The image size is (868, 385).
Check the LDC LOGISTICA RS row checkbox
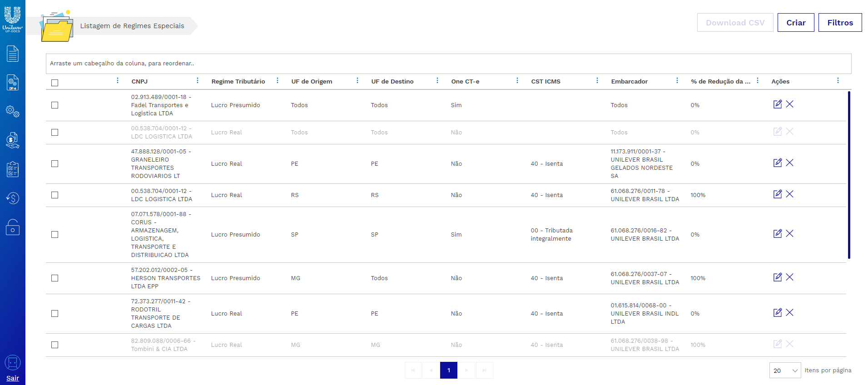click(x=55, y=195)
